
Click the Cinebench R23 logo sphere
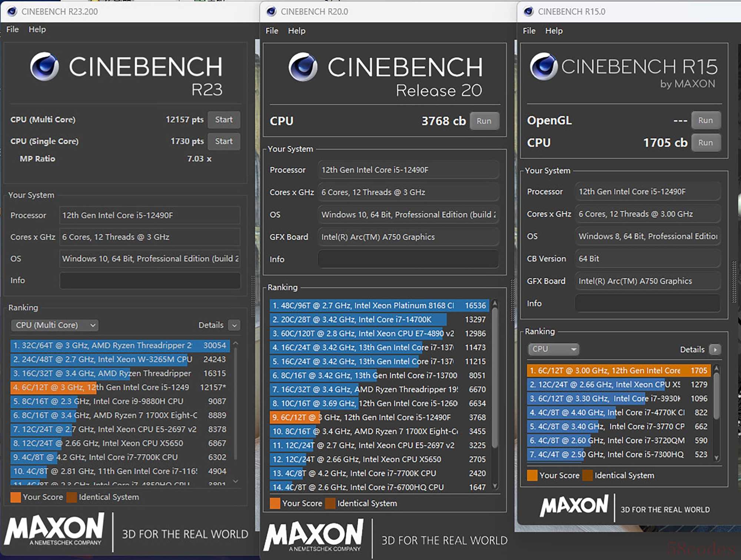coord(44,66)
